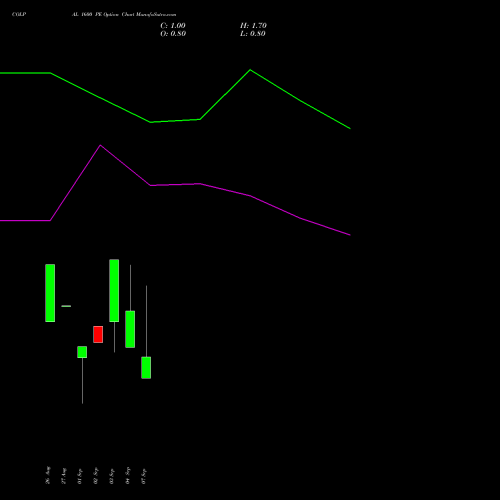The width and height of the screenshot is (500, 500).
Task: Select the 01 Sep green candle body
Action: point(82,352)
